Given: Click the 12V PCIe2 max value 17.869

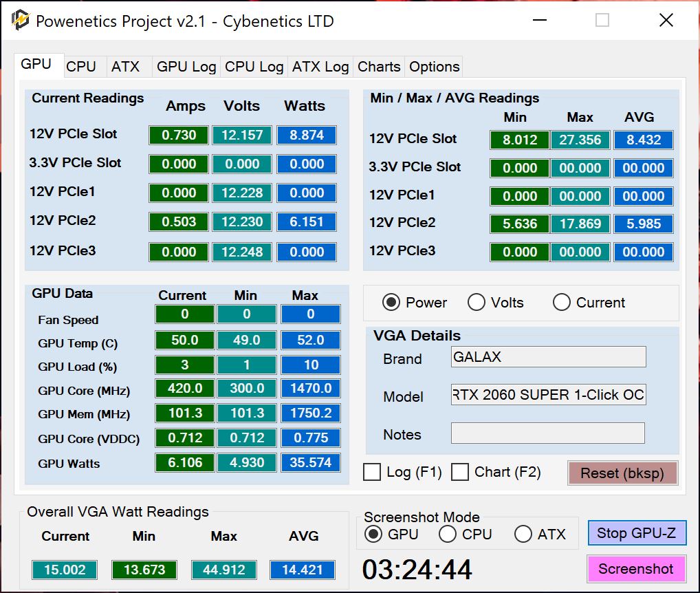Looking at the screenshot, I should (x=580, y=224).
